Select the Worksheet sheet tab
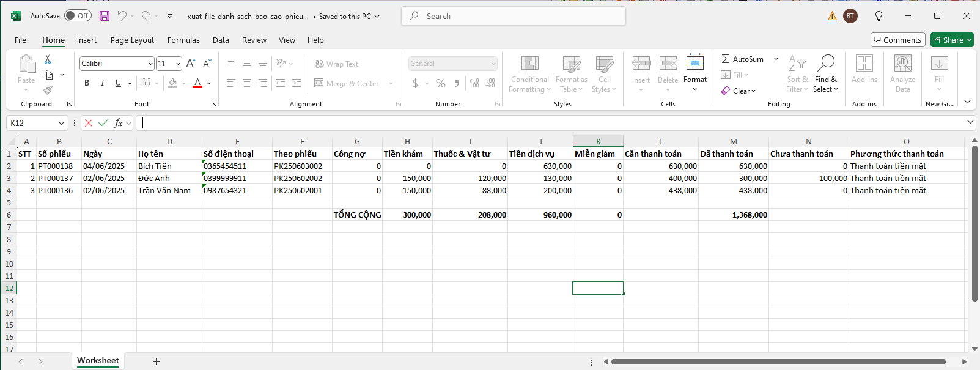The image size is (980, 370). (98, 361)
